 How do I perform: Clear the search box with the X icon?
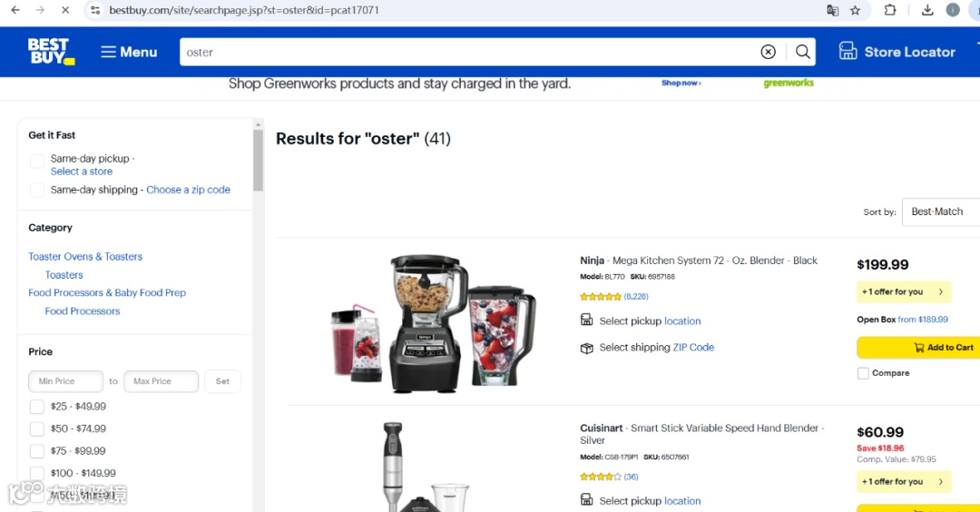[x=769, y=52]
